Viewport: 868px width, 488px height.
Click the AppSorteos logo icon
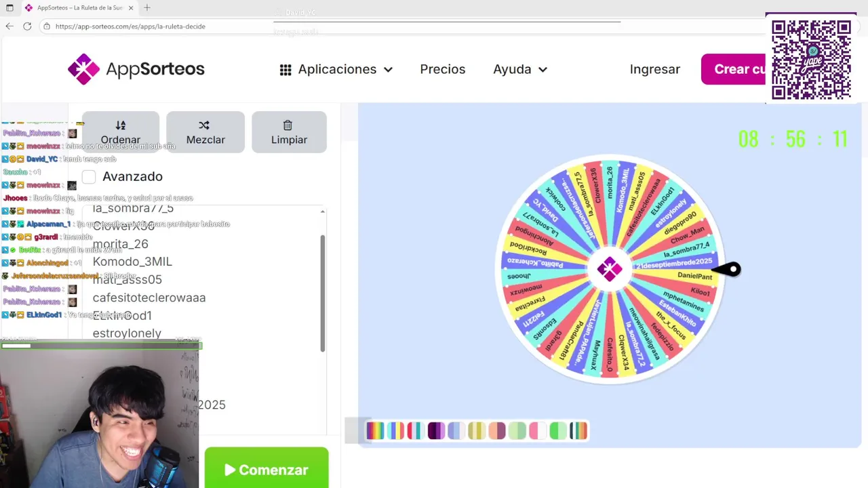point(83,69)
